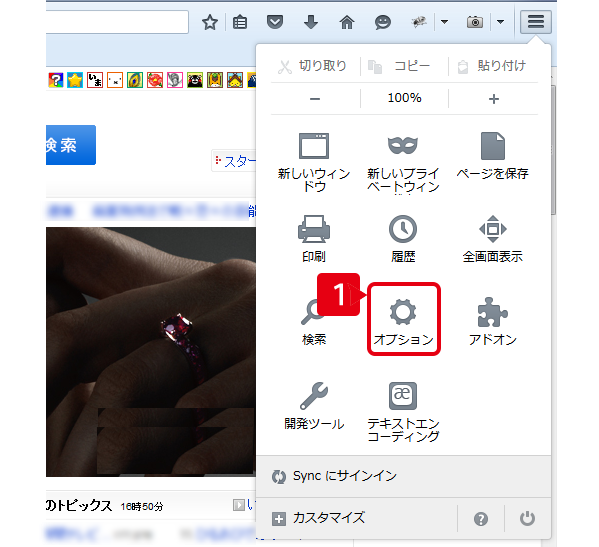The image size is (599, 547).
Task: Increase zoom with the plus button
Action: coord(494,99)
